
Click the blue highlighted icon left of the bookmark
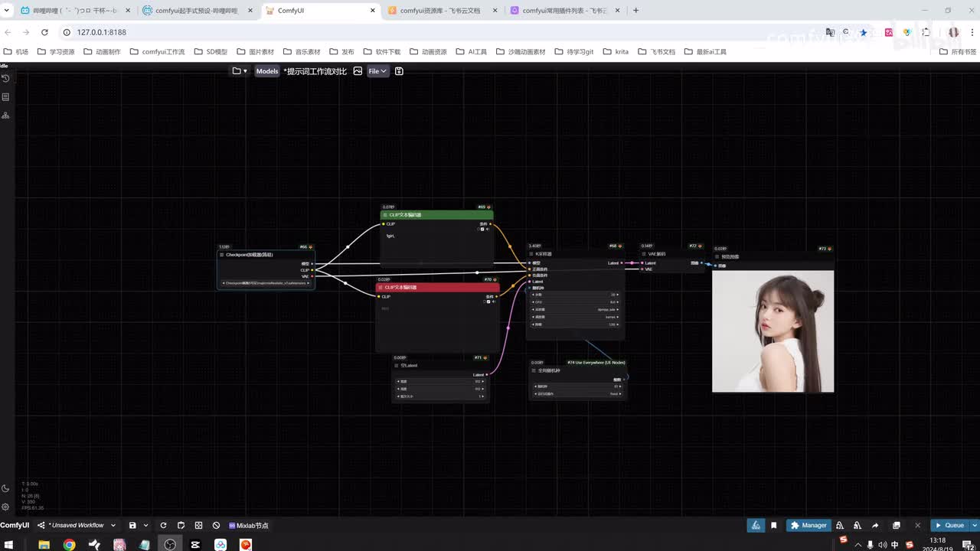(x=756, y=526)
